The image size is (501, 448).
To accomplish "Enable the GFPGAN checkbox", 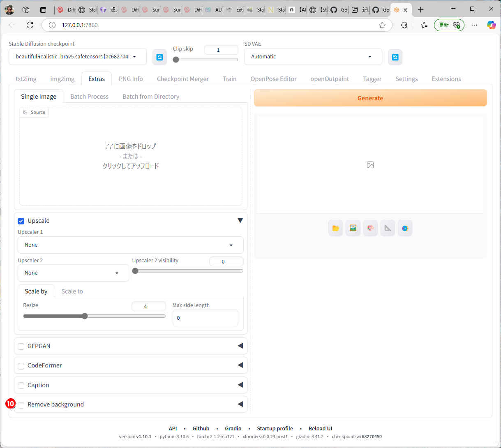I will (21, 346).
